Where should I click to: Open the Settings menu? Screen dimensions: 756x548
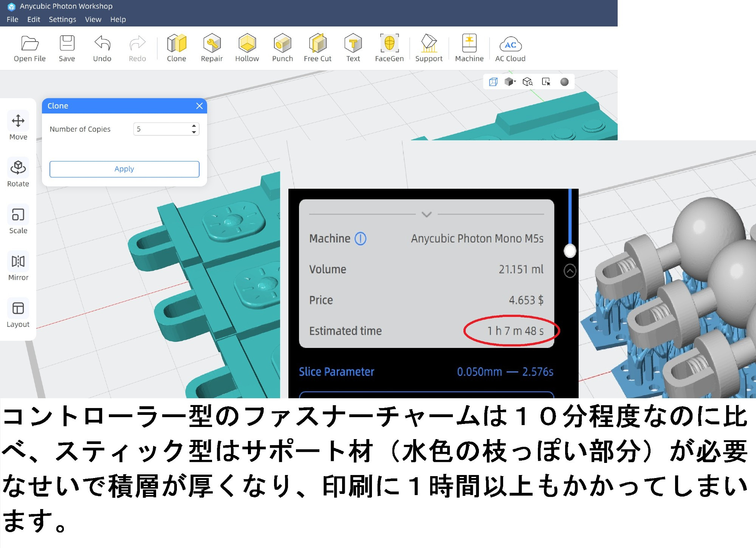pyautogui.click(x=62, y=19)
